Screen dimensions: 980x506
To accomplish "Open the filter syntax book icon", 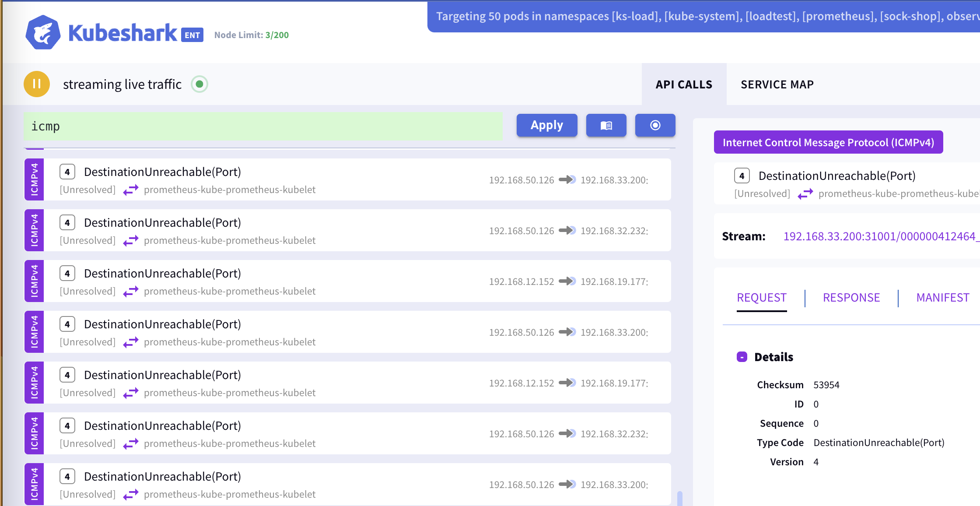I will click(606, 126).
